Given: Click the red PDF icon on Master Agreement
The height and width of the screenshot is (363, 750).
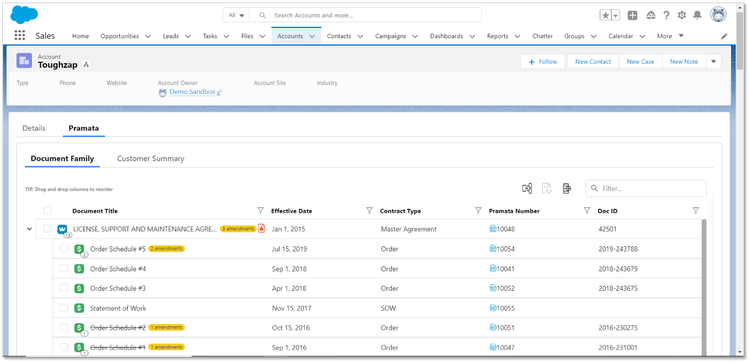Looking at the screenshot, I should coord(261,228).
